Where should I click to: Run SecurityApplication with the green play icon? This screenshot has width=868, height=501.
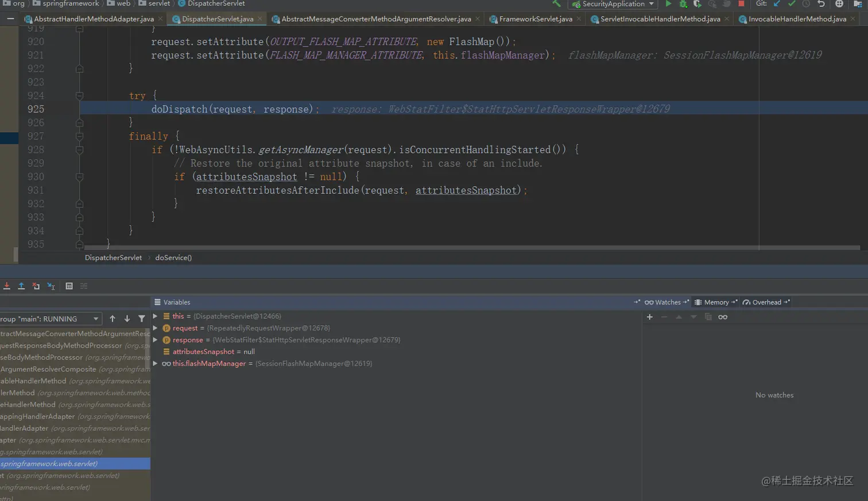point(668,3)
